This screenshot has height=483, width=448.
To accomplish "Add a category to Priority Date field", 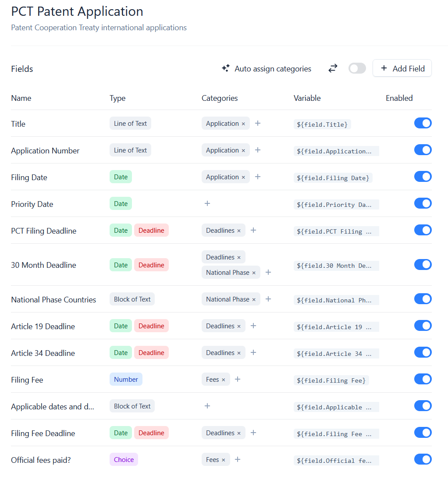I will coord(207,203).
